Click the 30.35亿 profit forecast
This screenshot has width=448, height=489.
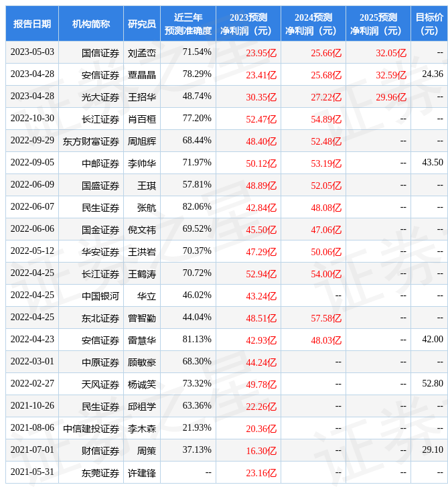pos(261,97)
